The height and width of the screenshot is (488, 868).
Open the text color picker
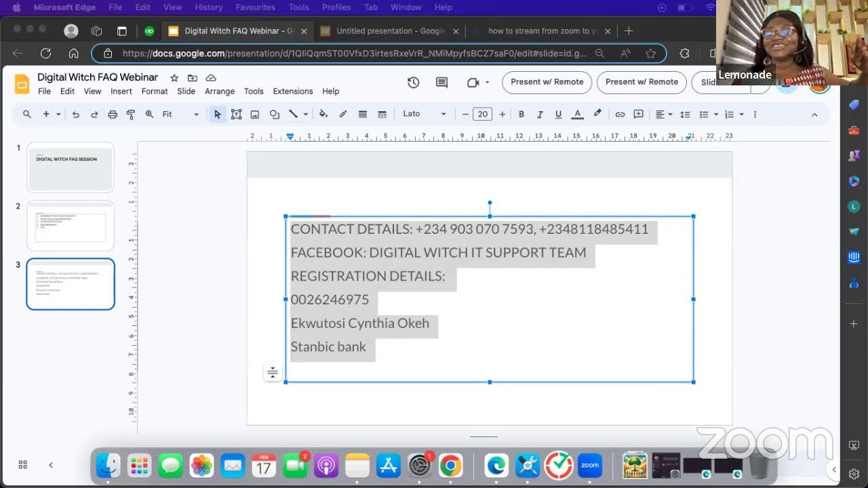click(578, 115)
